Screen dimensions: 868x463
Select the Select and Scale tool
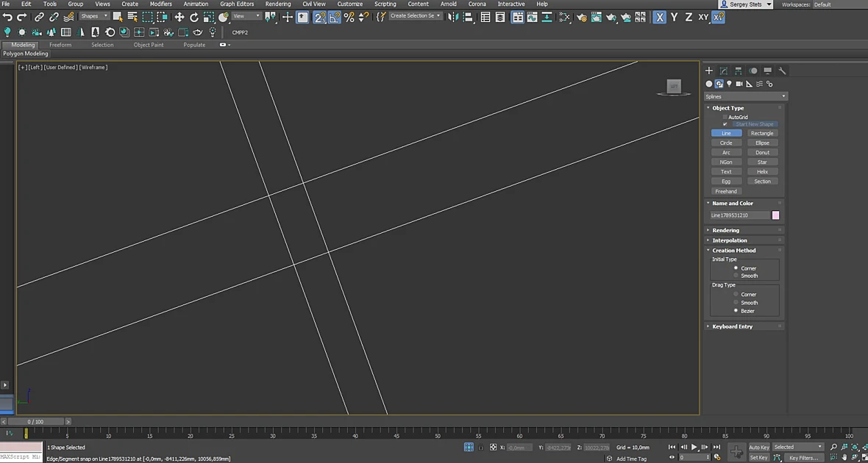click(x=209, y=17)
